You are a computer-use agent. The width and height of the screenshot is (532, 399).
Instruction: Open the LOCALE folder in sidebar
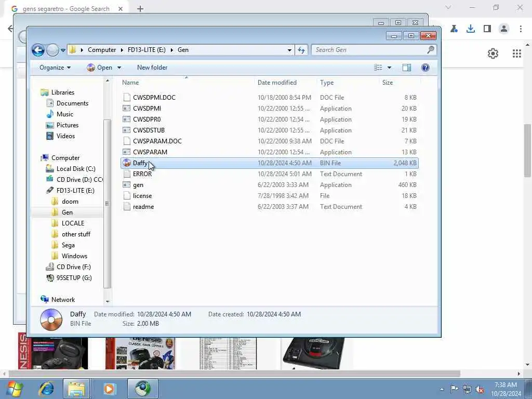73,223
